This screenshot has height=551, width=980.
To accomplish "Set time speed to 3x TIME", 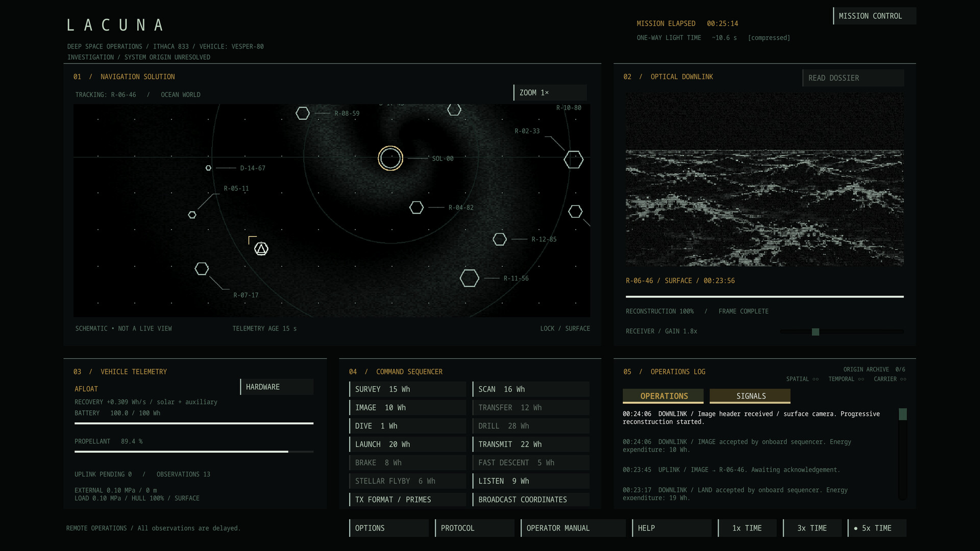I will point(813,528).
